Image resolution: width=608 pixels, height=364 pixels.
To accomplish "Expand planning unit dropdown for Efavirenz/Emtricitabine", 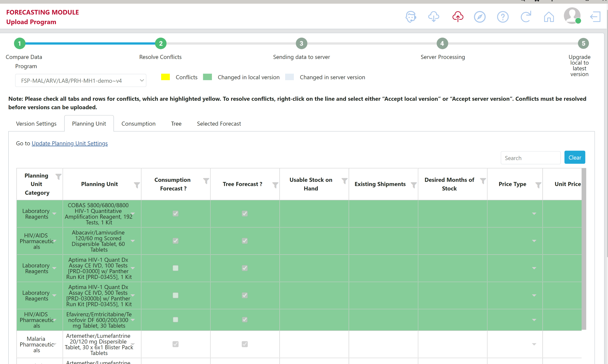I will [133, 320].
